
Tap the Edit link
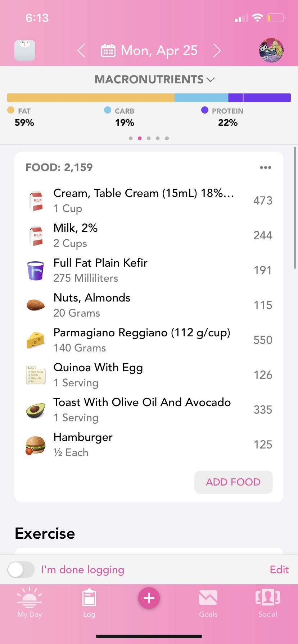point(279,570)
